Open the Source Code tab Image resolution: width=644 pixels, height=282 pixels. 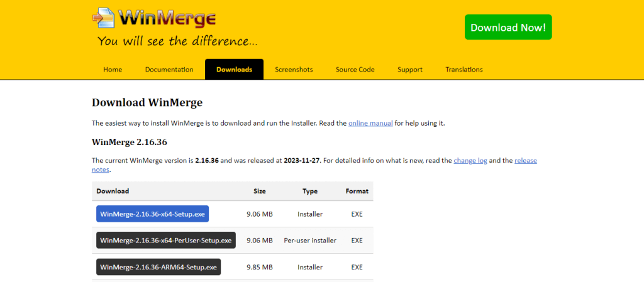tap(355, 70)
